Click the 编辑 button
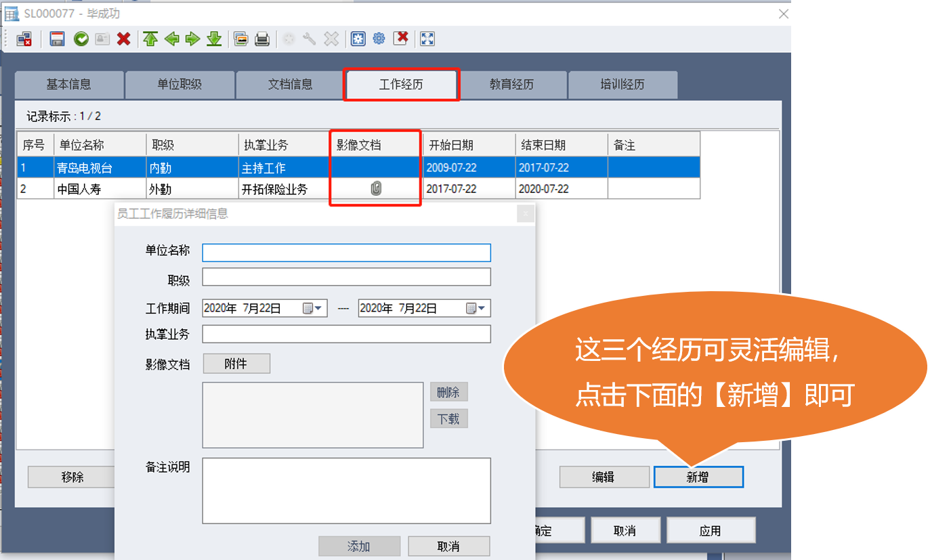 [x=603, y=477]
